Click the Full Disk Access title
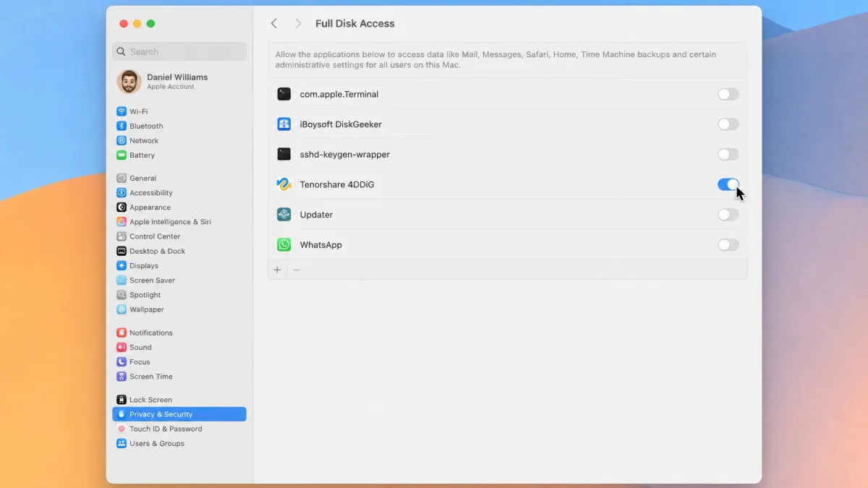Screen dimensions: 868x488 (355, 24)
